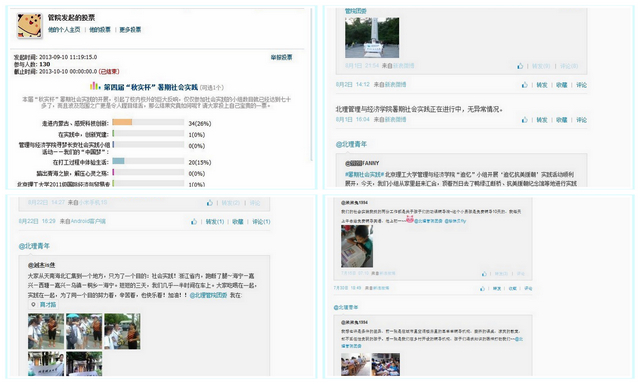Open the monument photo thumbnail
Viewport: 640px width, 384px height.
(x=372, y=38)
